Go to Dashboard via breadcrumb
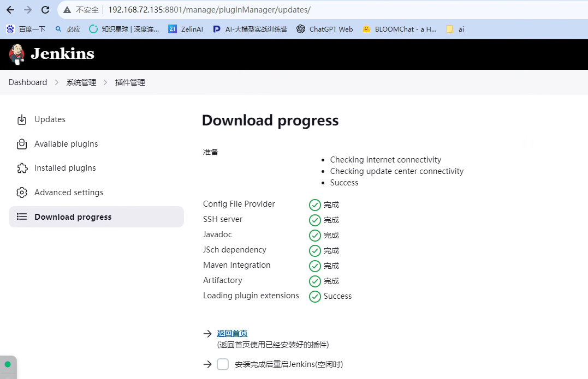588x379 pixels. 28,82
